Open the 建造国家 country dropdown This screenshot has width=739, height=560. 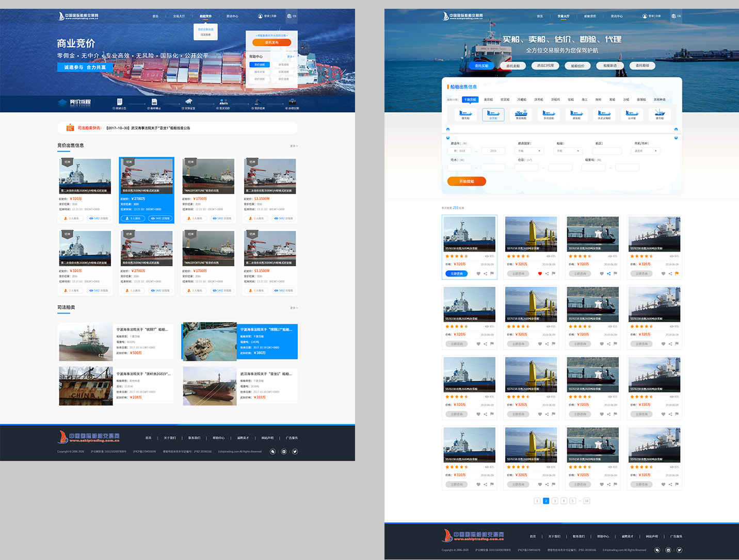530,151
